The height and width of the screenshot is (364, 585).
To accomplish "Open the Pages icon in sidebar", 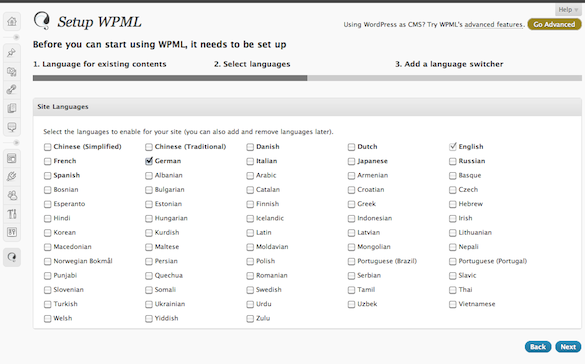I will 12,108.
